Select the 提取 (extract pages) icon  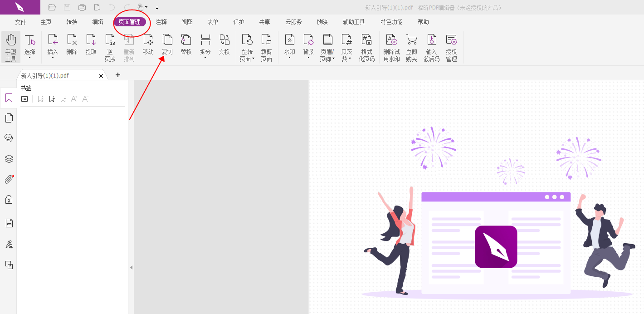(91, 44)
